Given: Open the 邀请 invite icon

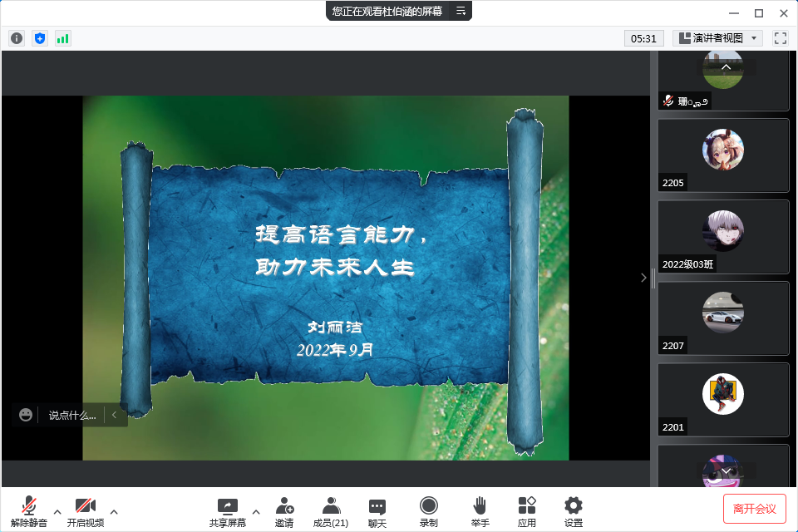Looking at the screenshot, I should pos(284,511).
